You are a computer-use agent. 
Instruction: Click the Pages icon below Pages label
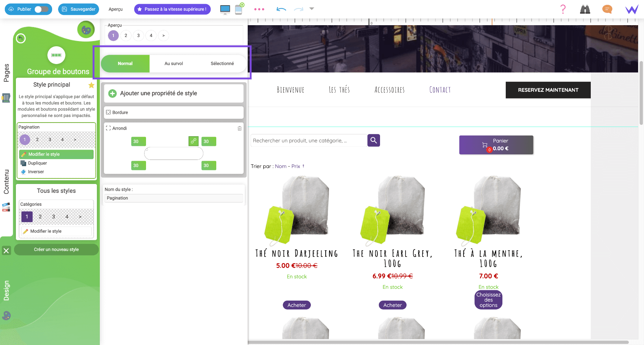pos(6,98)
